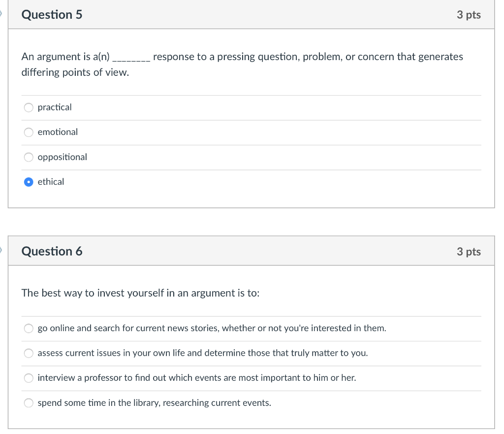The height and width of the screenshot is (434, 504).
Task: Click the 'oppositional' answer label text
Action: click(x=63, y=157)
